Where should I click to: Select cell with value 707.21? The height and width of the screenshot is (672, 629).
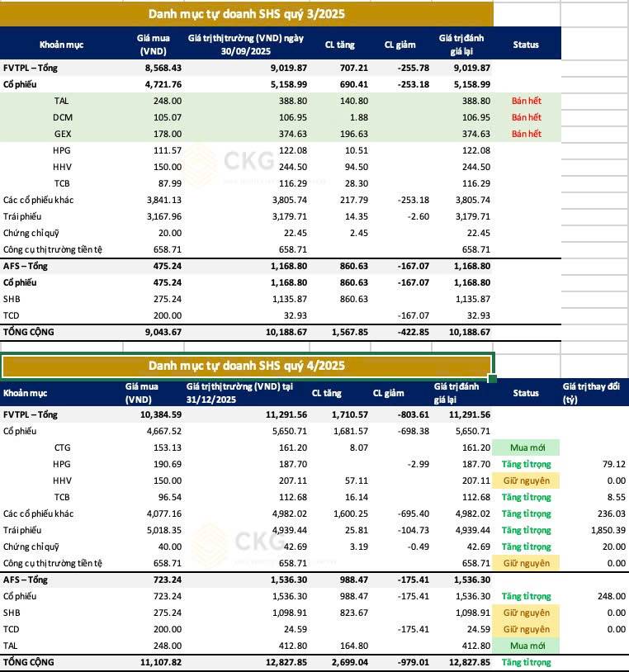tap(354, 69)
